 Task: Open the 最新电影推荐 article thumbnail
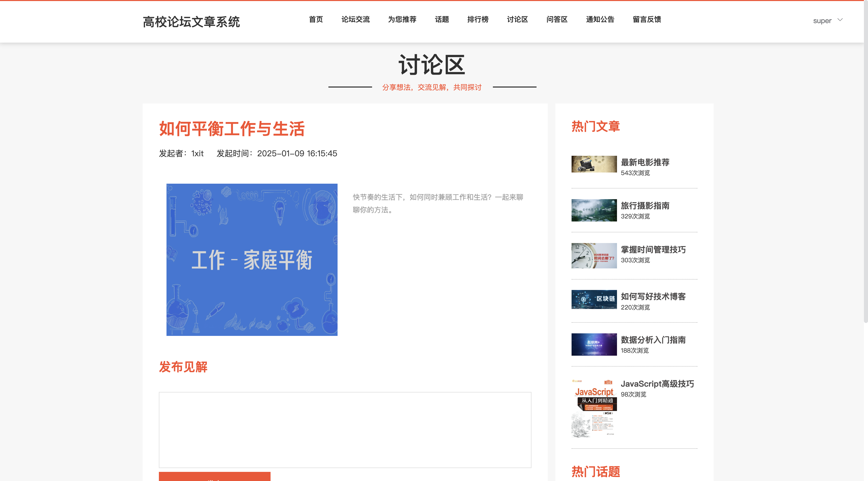pyautogui.click(x=594, y=164)
